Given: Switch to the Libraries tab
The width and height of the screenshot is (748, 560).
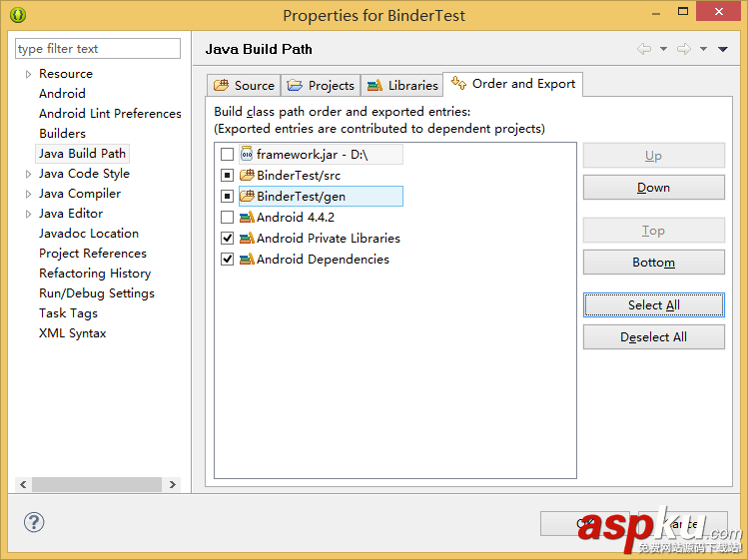Looking at the screenshot, I should pos(402,85).
